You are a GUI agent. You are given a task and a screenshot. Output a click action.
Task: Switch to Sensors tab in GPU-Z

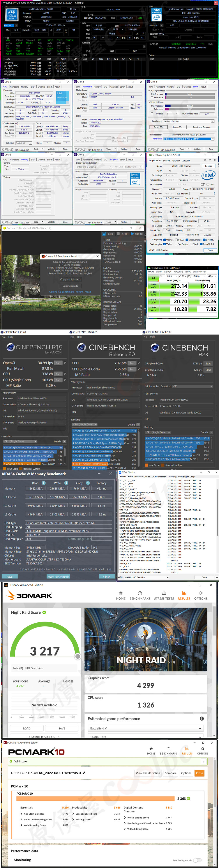166,161
